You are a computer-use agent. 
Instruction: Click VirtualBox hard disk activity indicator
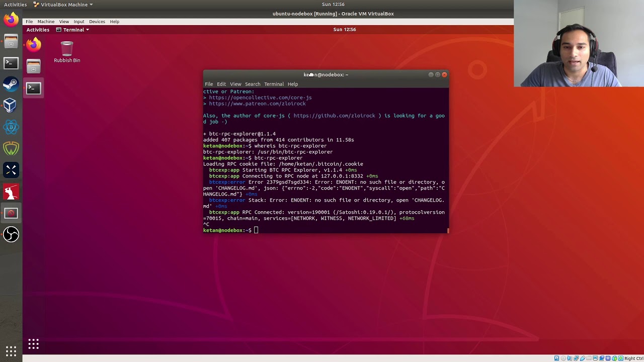pos(556,358)
